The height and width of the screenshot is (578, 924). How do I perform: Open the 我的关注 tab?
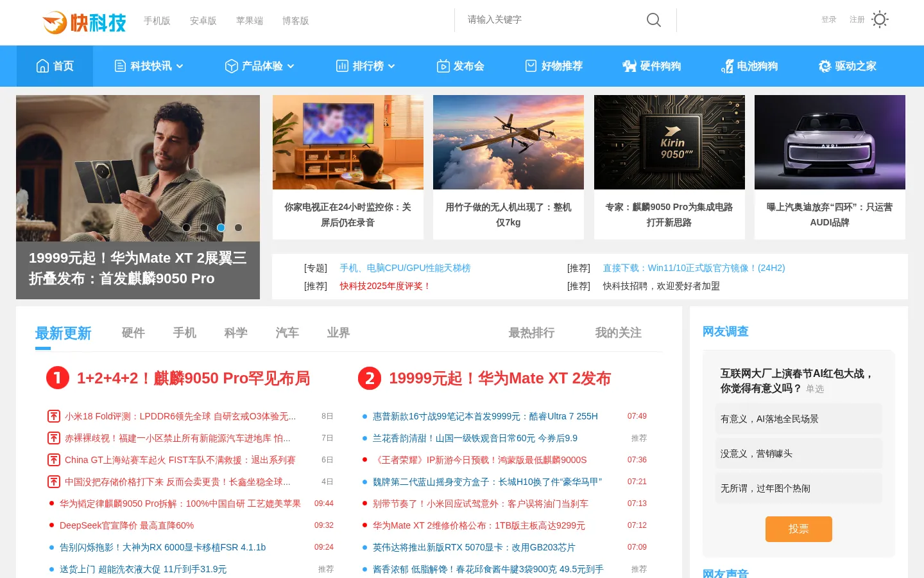click(619, 333)
